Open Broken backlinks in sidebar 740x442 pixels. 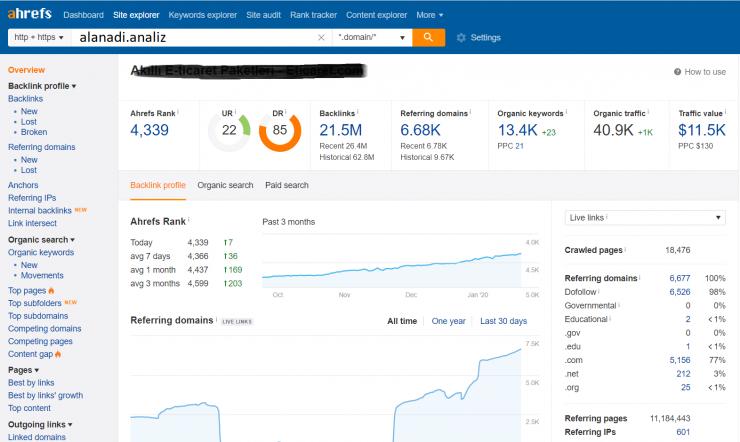(x=34, y=132)
